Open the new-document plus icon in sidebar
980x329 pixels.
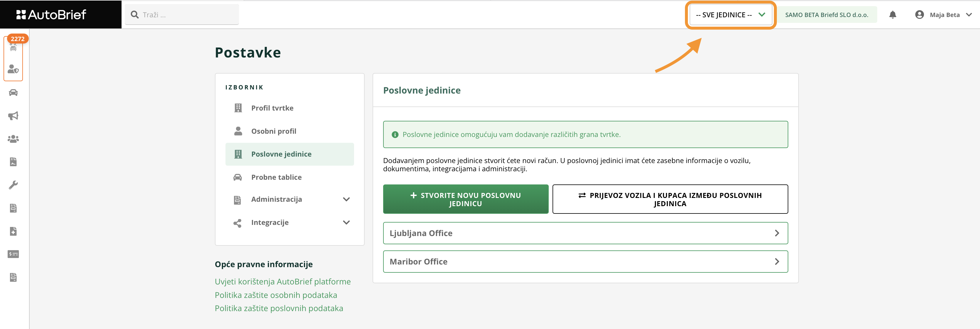[x=13, y=231]
